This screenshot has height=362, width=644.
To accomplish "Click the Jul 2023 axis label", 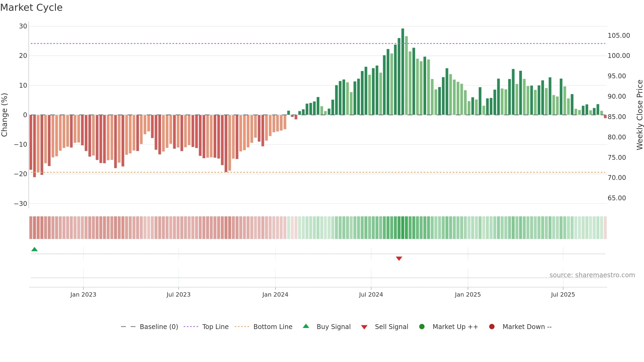I will pyautogui.click(x=178, y=294).
